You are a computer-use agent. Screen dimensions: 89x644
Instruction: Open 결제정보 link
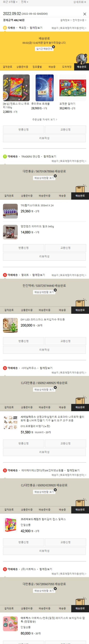(x=66, y=20)
